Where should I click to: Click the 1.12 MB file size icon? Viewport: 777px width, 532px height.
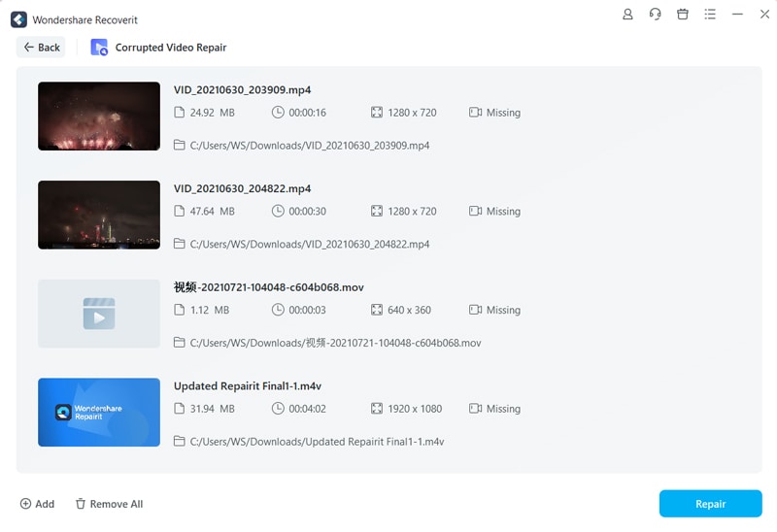[179, 310]
